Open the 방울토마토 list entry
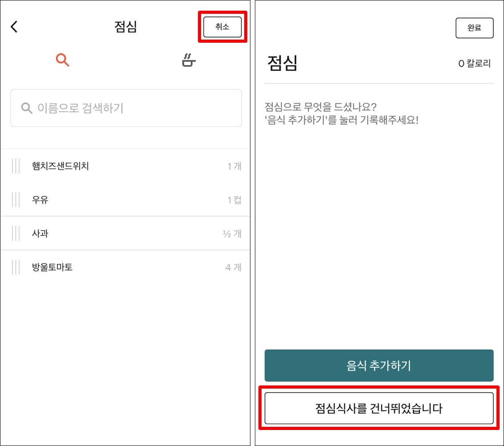The image size is (504, 446). [x=52, y=267]
